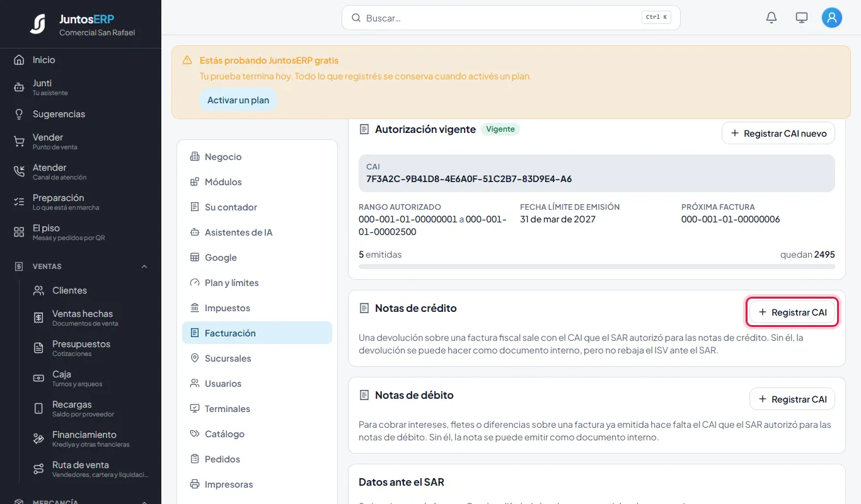Open Sucursales settings tab
Viewport: 861px width, 504px height.
(257, 358)
